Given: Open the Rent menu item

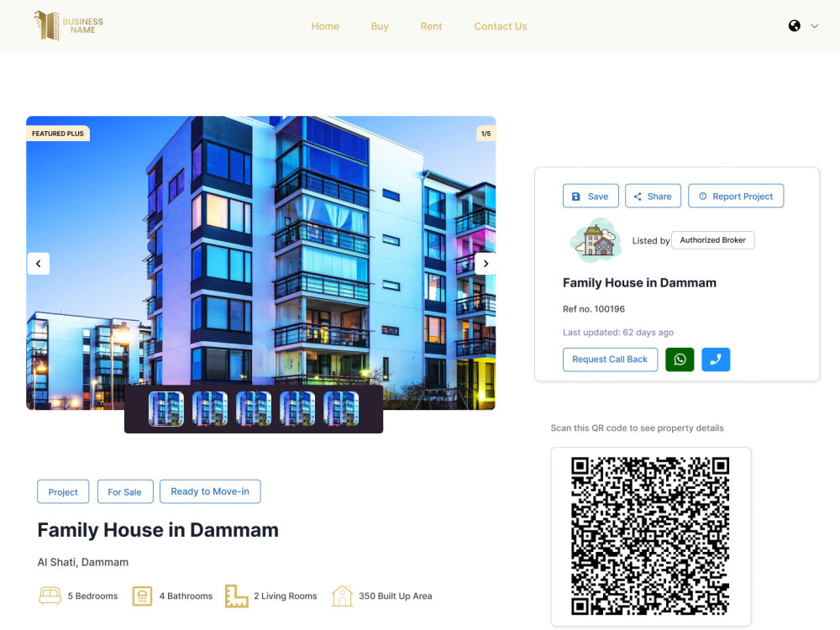Looking at the screenshot, I should (431, 26).
